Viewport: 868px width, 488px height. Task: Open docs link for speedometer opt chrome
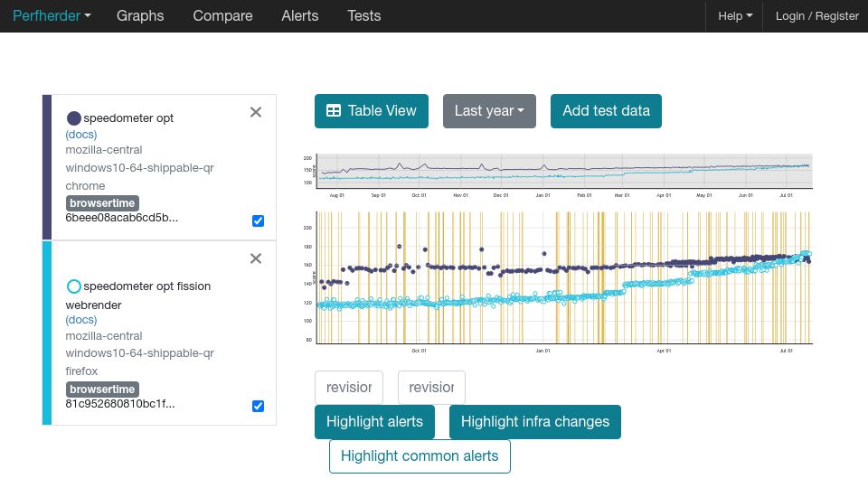(x=80, y=135)
